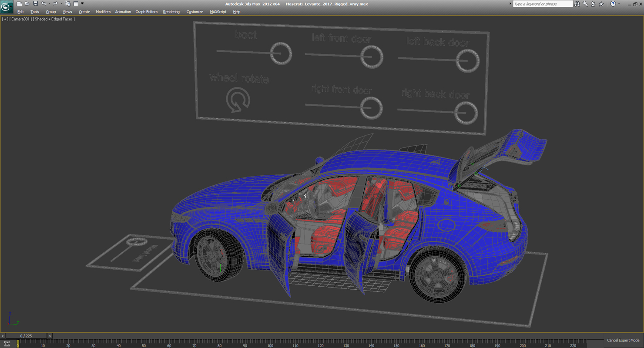
Task: Open the viewport [+] general menu
Action: 5,19
